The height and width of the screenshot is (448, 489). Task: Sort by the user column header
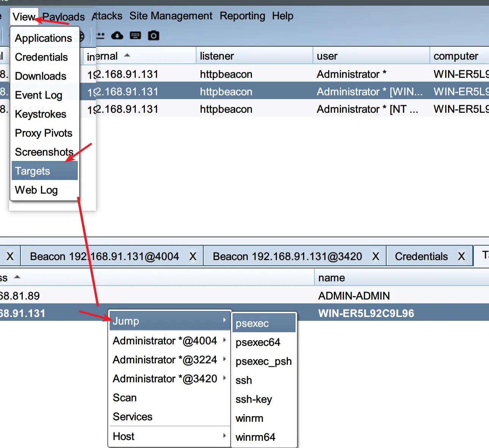point(371,56)
